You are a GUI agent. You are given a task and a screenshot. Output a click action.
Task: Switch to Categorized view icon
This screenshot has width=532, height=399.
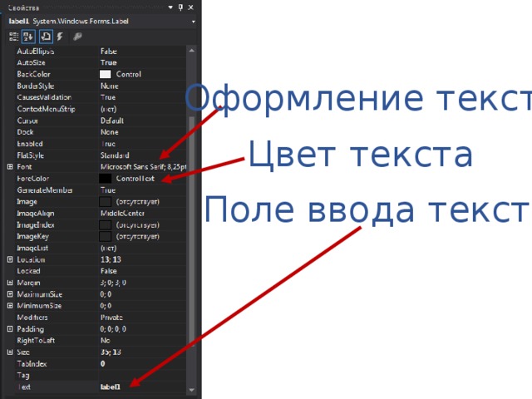tap(13, 37)
